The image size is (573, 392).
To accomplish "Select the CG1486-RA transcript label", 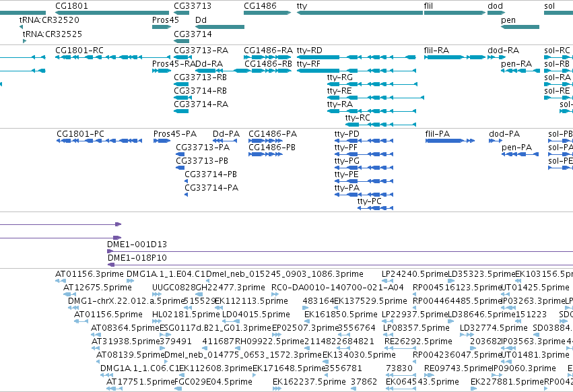I will (268, 51).
